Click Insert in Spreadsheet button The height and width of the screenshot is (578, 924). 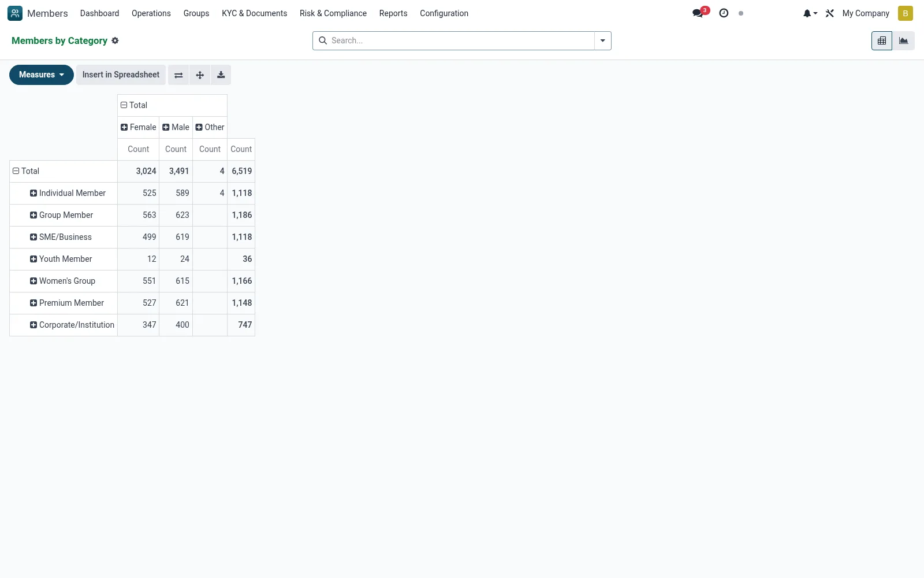[x=121, y=75]
